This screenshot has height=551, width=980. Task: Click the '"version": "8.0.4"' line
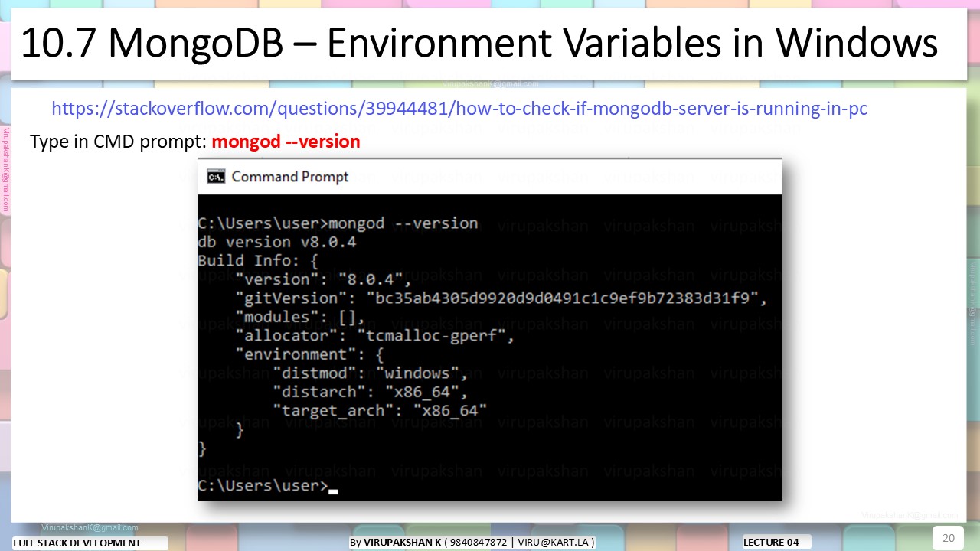tap(324, 279)
